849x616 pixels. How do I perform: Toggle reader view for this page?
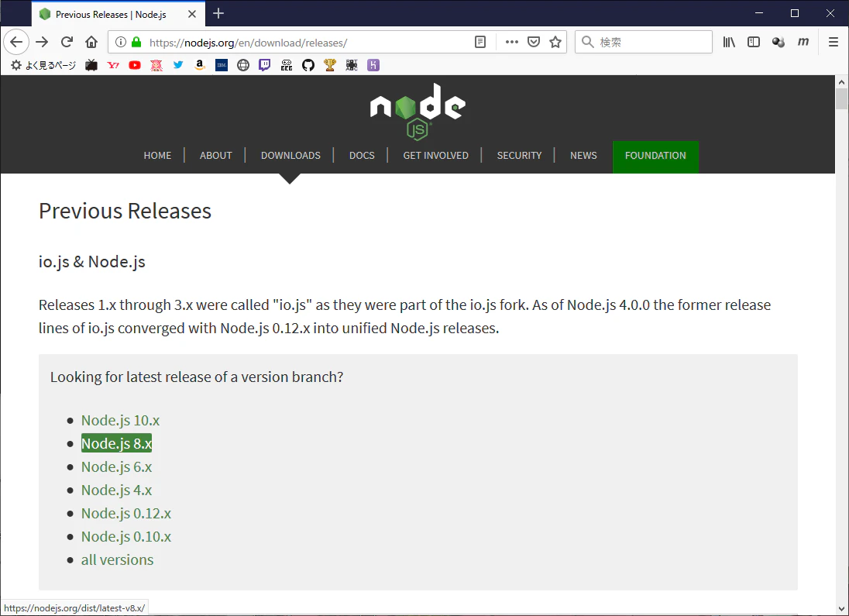point(480,42)
